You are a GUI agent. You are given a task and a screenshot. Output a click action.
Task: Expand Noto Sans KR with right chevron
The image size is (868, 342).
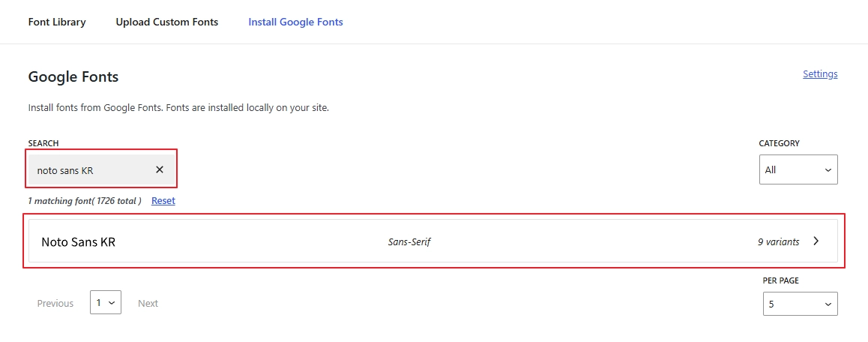pyautogui.click(x=816, y=241)
